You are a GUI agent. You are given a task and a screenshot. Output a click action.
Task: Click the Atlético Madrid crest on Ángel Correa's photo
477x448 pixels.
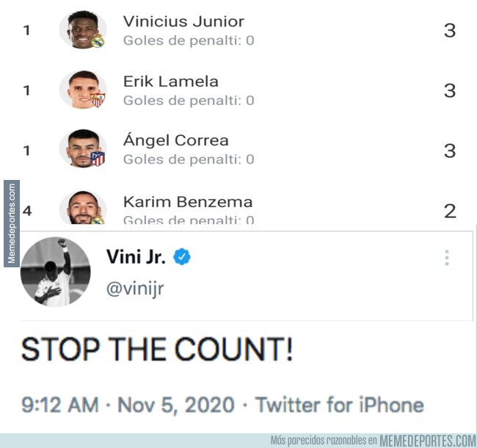tap(98, 158)
